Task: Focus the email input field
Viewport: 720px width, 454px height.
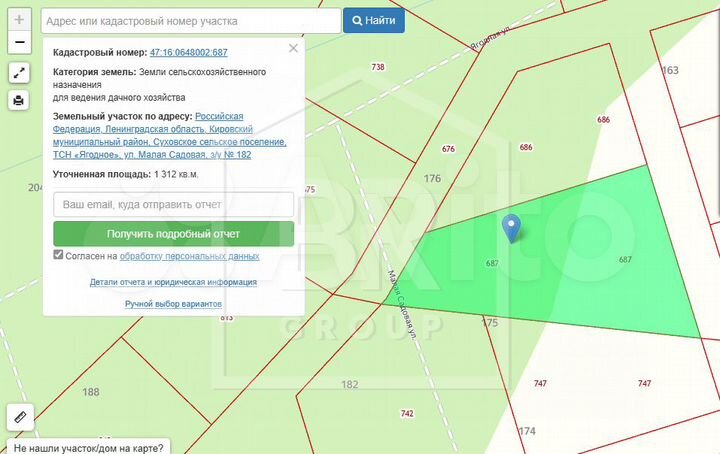Action: tap(173, 204)
